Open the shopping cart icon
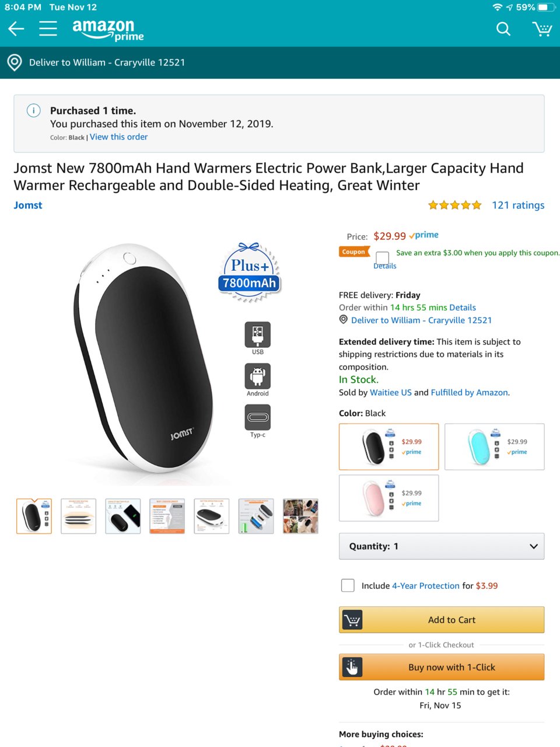This screenshot has height=747, width=560. [x=542, y=29]
